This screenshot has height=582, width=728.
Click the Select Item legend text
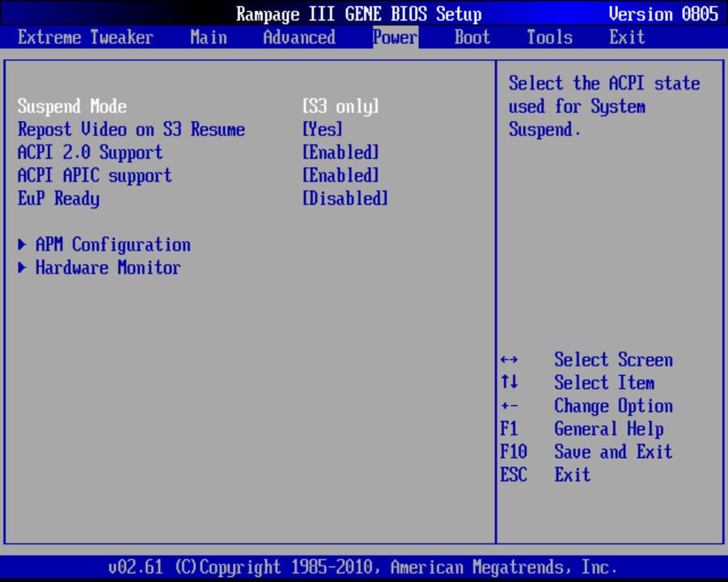pyautogui.click(x=604, y=383)
